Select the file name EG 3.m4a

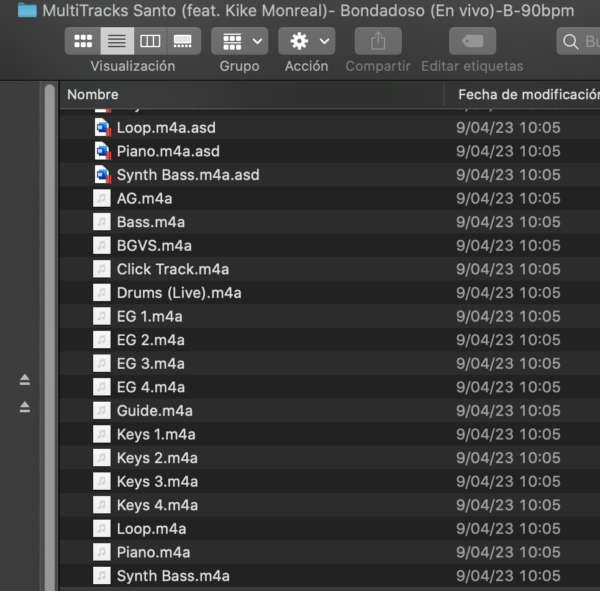(x=151, y=364)
